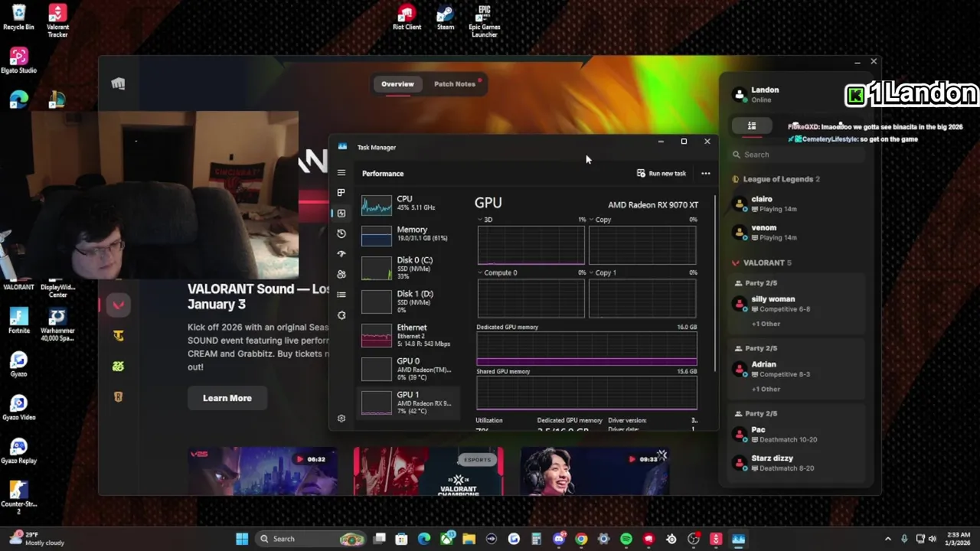The height and width of the screenshot is (551, 980).
Task: Select friend silly woman in the list
Action: pos(796,304)
